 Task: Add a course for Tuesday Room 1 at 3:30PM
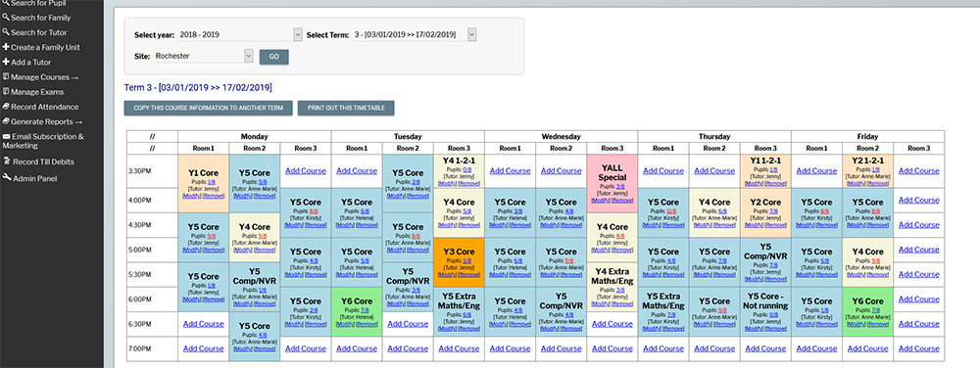coord(357,171)
